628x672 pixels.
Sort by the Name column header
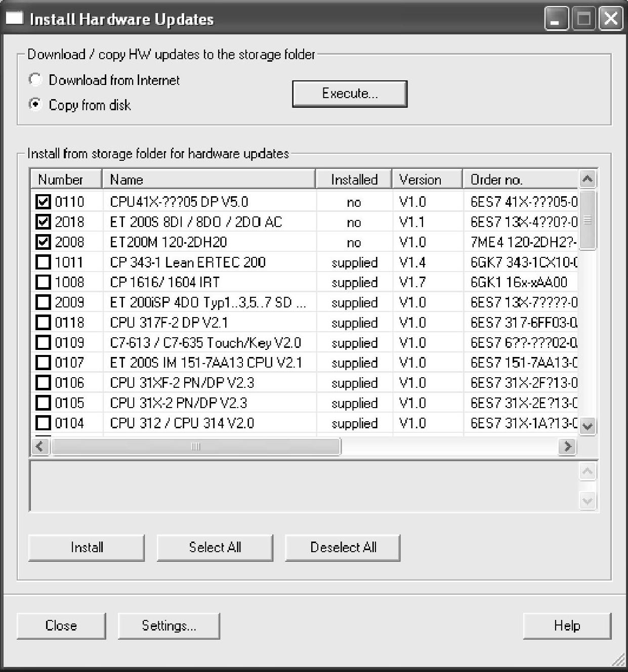(209, 180)
